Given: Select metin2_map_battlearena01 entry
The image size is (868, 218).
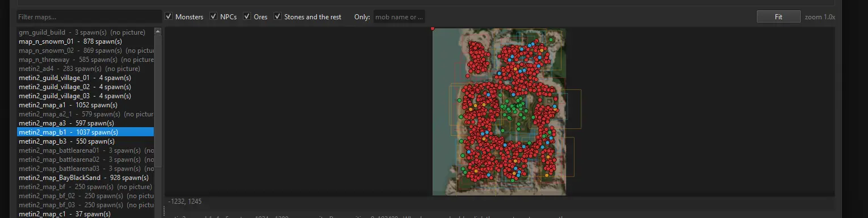Looking at the screenshot, I should pyautogui.click(x=86, y=150).
